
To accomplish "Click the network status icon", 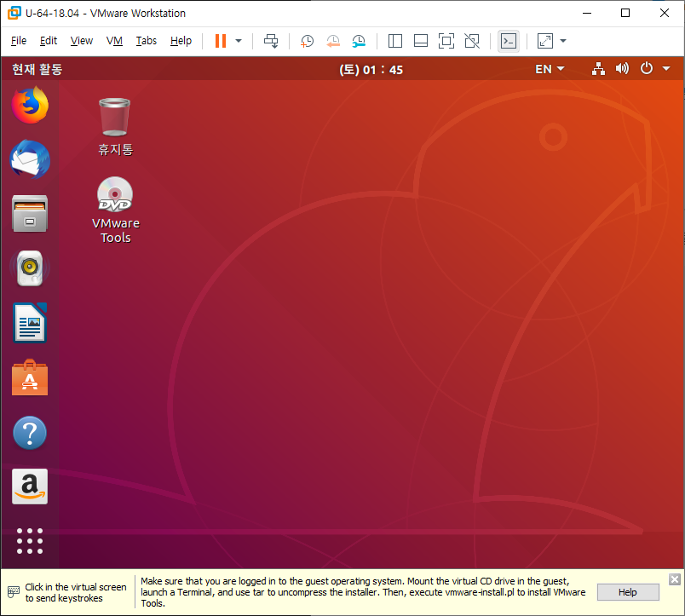I will tap(598, 69).
